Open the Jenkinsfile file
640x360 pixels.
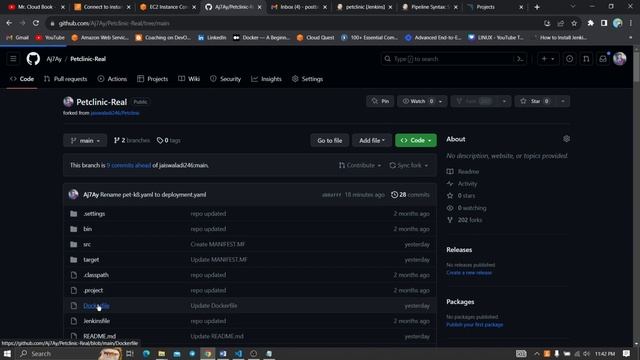coord(97,321)
